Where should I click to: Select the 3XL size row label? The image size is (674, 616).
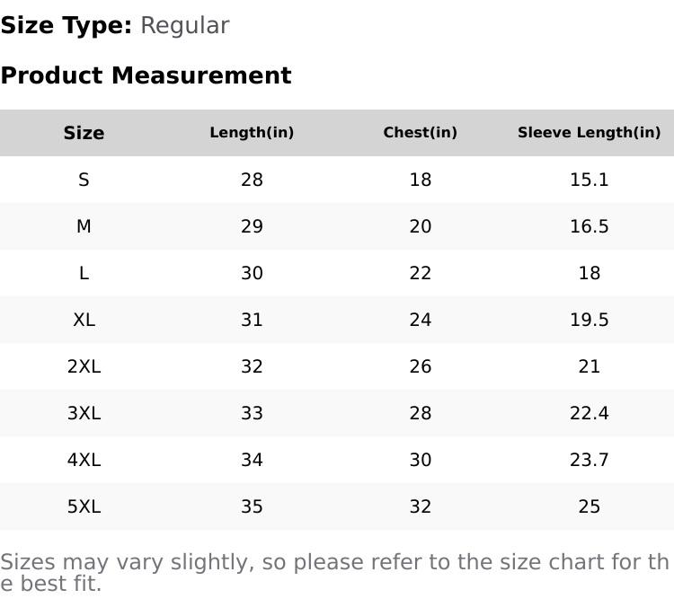(x=84, y=413)
